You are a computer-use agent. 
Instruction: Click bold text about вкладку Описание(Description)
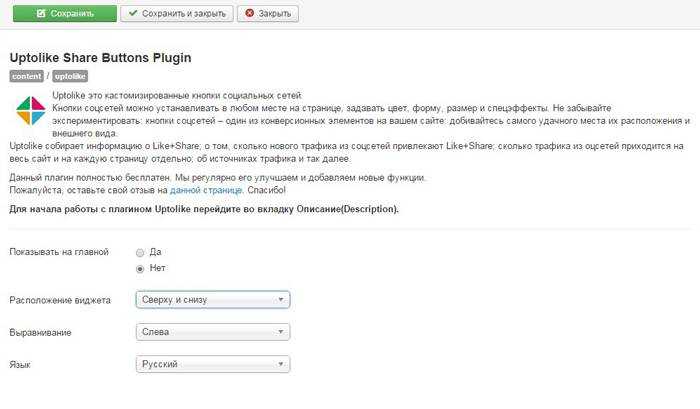tap(204, 209)
